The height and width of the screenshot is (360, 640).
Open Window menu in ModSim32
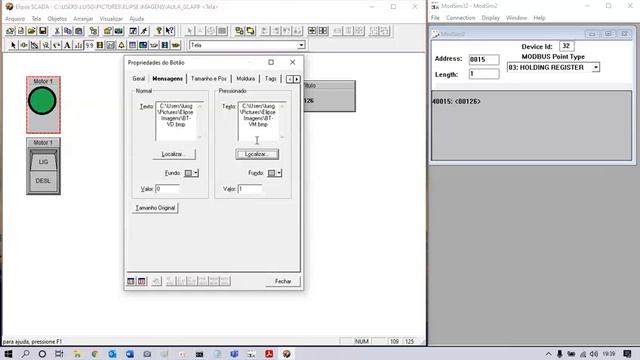tap(516, 18)
